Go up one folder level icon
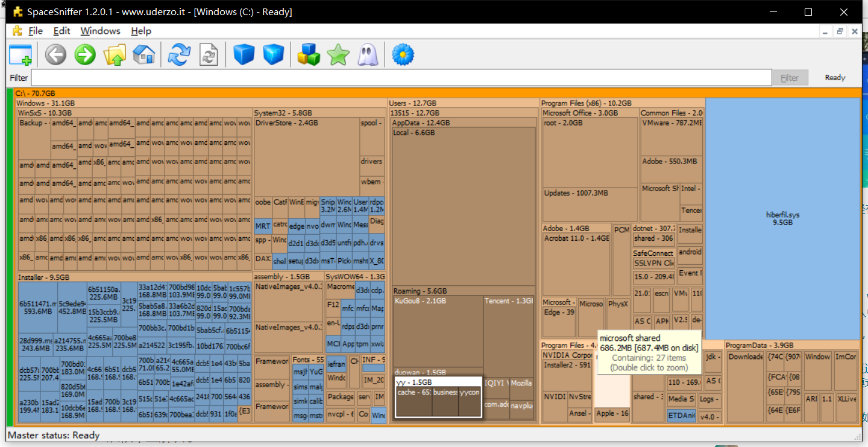This screenshot has height=447, width=868. pos(115,55)
